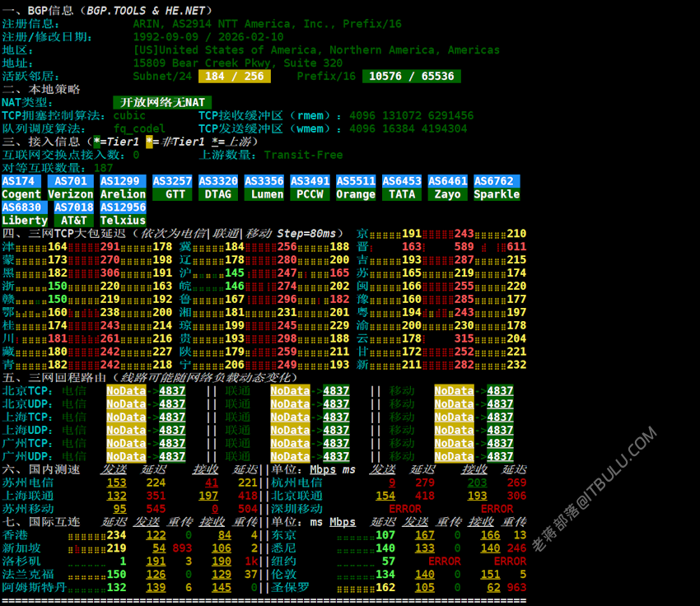This screenshot has height=606, width=700.
Task: Click the 云 unicom latency 315
Action: [464, 338]
